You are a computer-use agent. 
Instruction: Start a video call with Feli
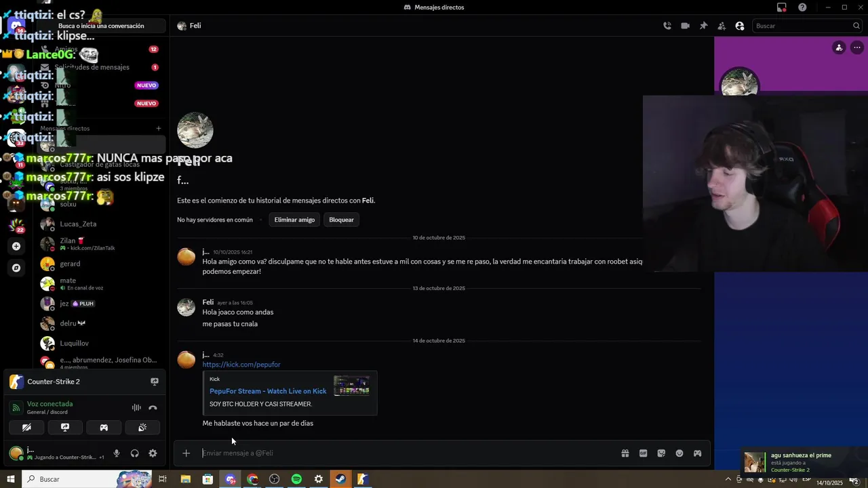click(686, 26)
